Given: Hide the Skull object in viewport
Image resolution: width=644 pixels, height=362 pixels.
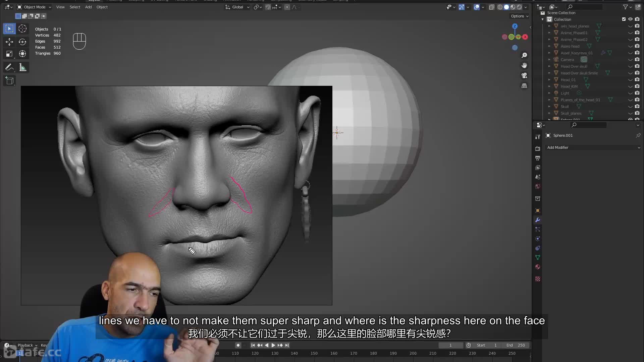Looking at the screenshot, I should (630, 107).
